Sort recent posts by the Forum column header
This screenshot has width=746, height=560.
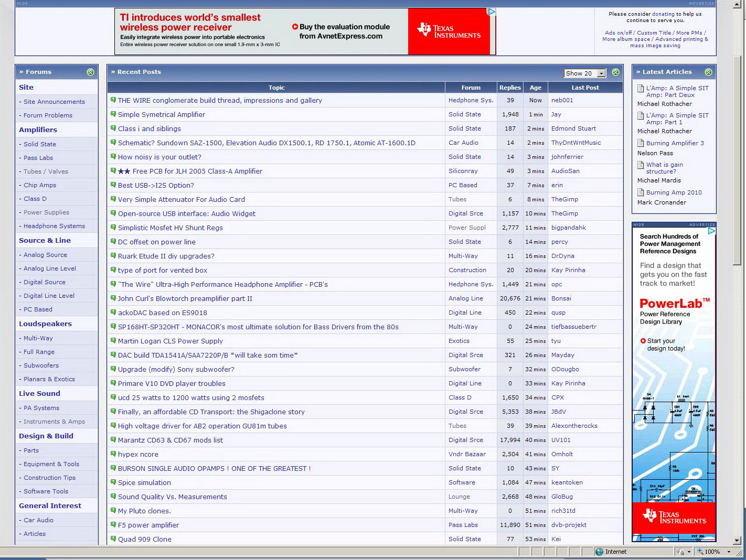[471, 88]
